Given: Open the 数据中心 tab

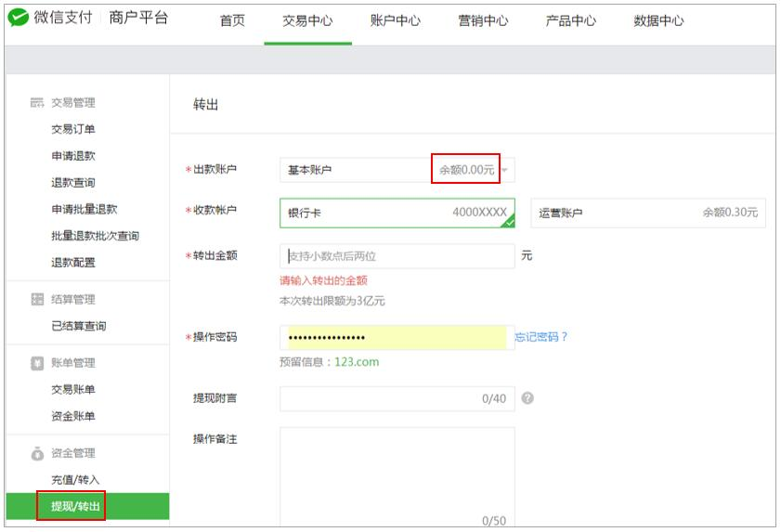Looking at the screenshot, I should [658, 20].
